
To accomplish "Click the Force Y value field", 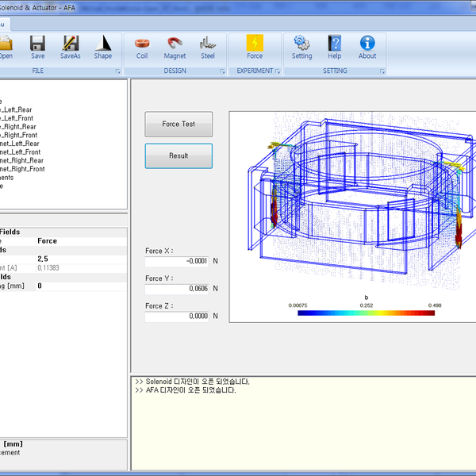I will pos(177,289).
